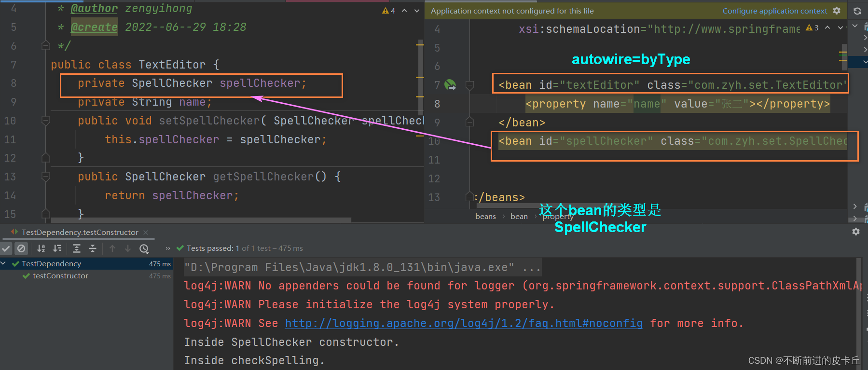Click line number 8 in XML gutter
This screenshot has height=370, width=868.
[437, 104]
